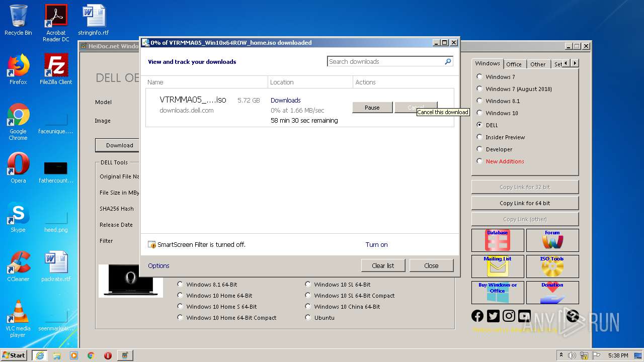Open the Mailing List envelope icon
Screen dimensions: 644x362
pyautogui.click(x=498, y=266)
